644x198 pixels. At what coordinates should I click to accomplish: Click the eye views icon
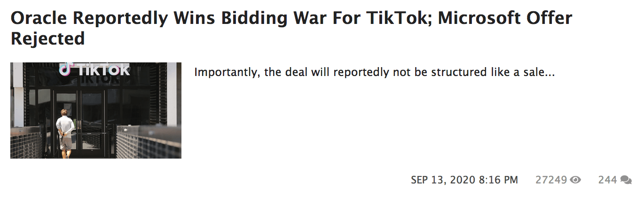(575, 180)
